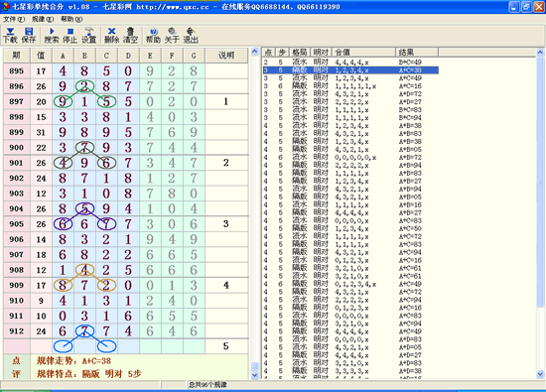Viewport: 546px width, 392px height.
Task: Click period 905 in the 期 column
Action: (16, 224)
